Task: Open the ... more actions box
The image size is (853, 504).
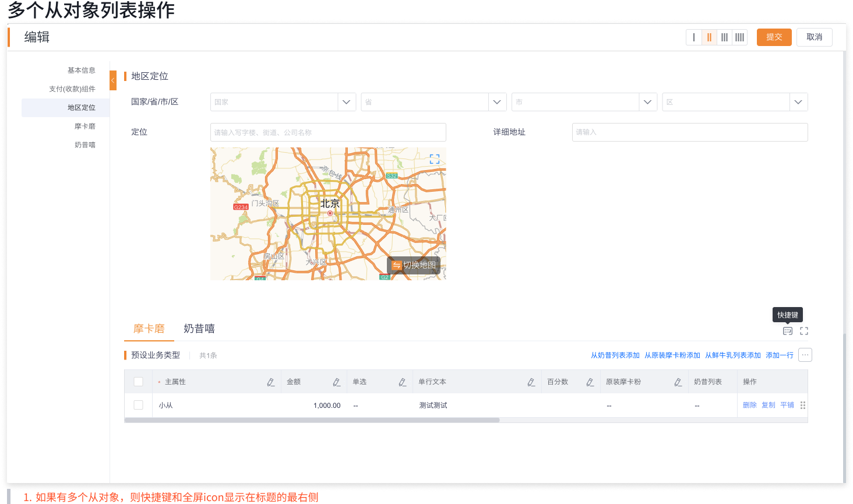Action: 805,354
